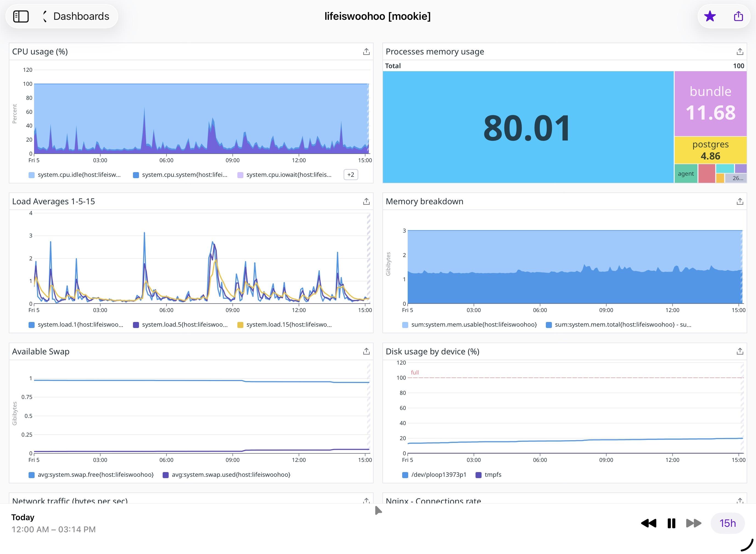Screen dimensions: 756x554
Task: Export the CPU usage (%) widget
Action: click(x=366, y=52)
